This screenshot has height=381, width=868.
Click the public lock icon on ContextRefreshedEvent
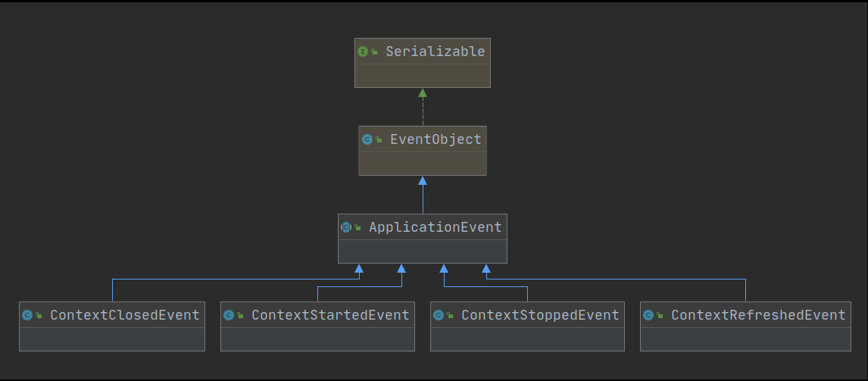click(660, 316)
